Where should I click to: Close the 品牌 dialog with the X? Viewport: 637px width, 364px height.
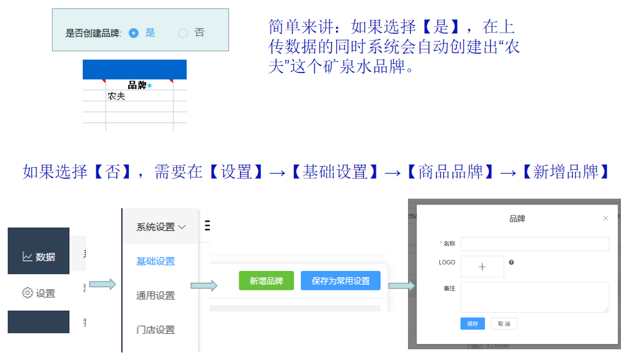point(606,219)
